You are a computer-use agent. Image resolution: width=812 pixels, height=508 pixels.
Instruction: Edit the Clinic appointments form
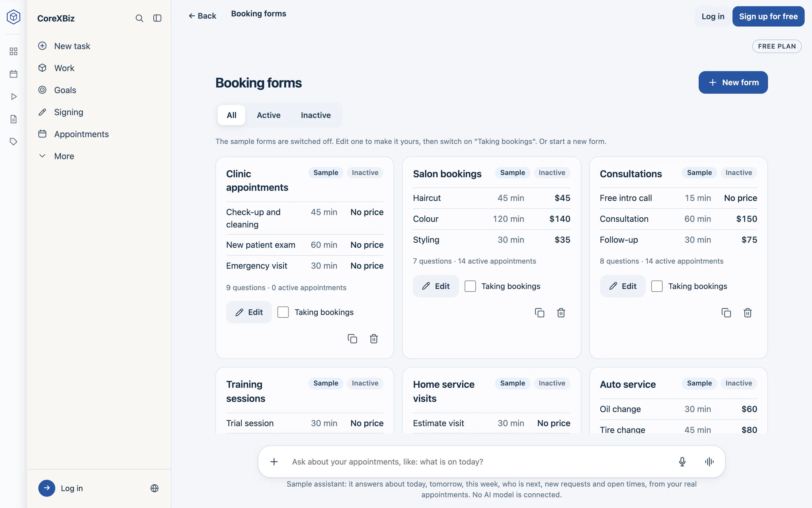pyautogui.click(x=249, y=312)
